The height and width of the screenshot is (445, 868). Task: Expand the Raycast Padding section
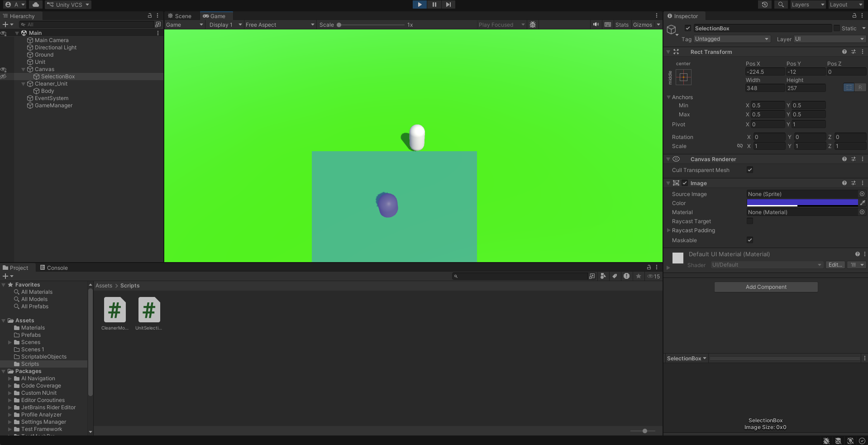tap(669, 230)
